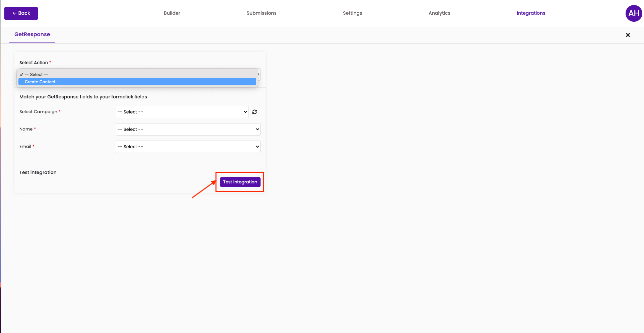
Task: Select the Integrations tab
Action: coord(531,13)
